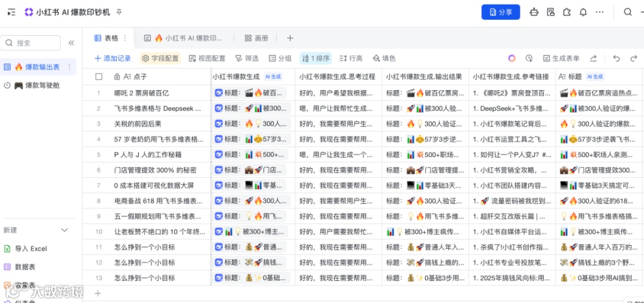Collapse the 新建 section chevron
This screenshot has width=644, height=303.
tap(64, 230)
